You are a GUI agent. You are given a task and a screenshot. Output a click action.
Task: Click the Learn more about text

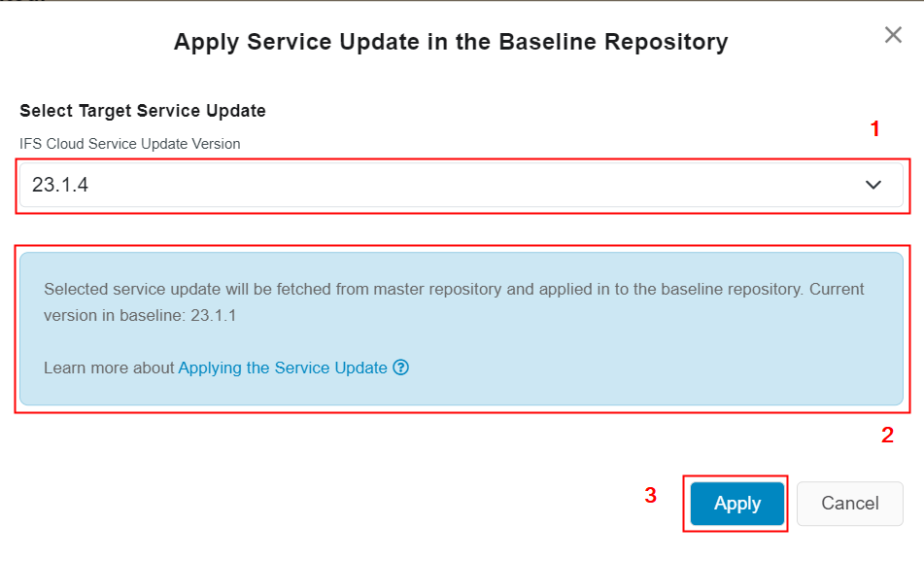pyautogui.click(x=110, y=368)
